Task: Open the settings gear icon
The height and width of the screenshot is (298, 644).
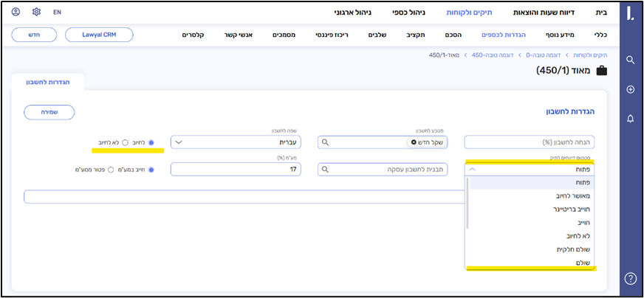Action: [37, 13]
